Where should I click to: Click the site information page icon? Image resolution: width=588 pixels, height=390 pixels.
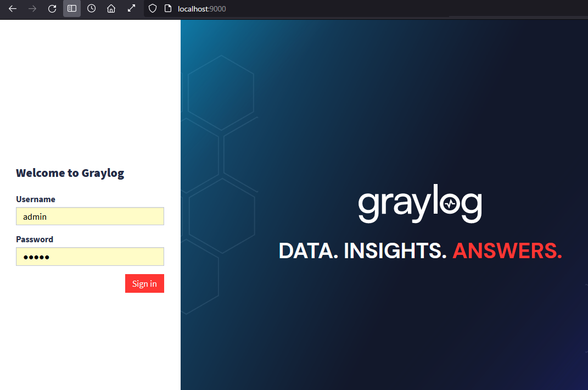pyautogui.click(x=166, y=8)
